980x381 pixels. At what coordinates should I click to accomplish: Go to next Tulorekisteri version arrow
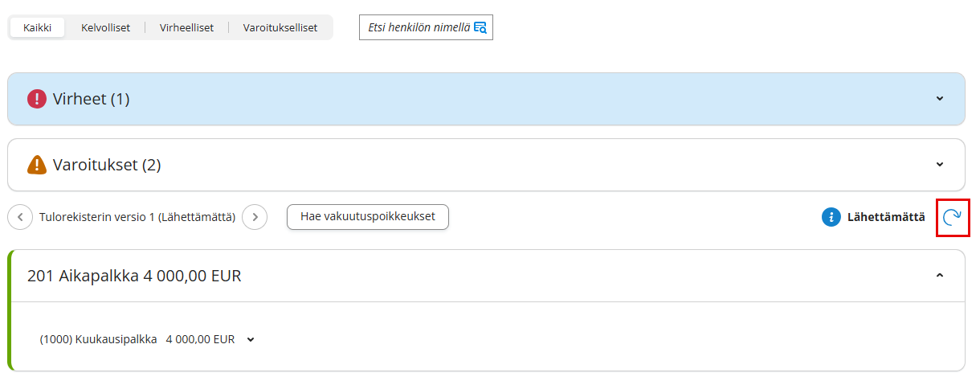tap(255, 217)
